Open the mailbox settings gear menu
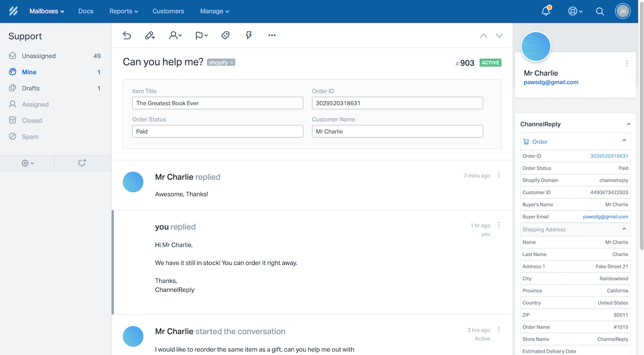This screenshot has width=644, height=355. pyautogui.click(x=27, y=163)
